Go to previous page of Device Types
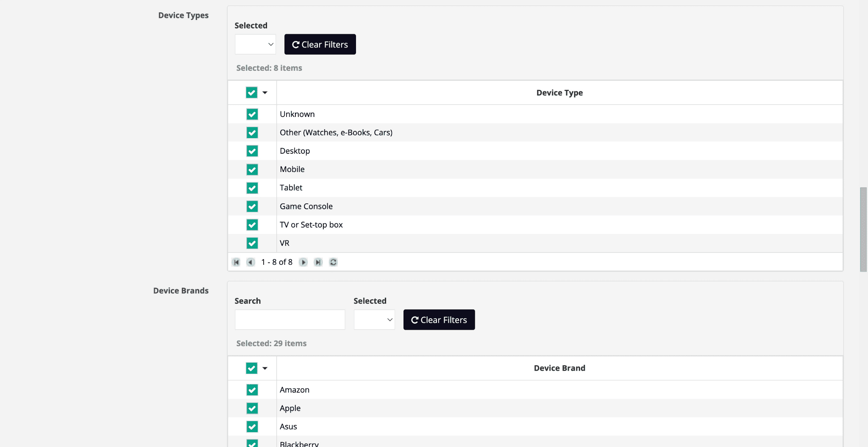This screenshot has width=868, height=447. (x=251, y=262)
